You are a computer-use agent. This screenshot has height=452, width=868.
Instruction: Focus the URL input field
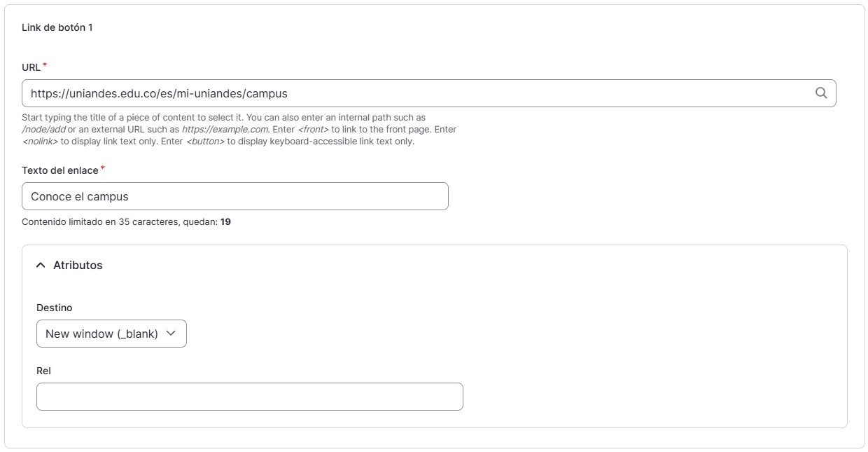(428, 93)
